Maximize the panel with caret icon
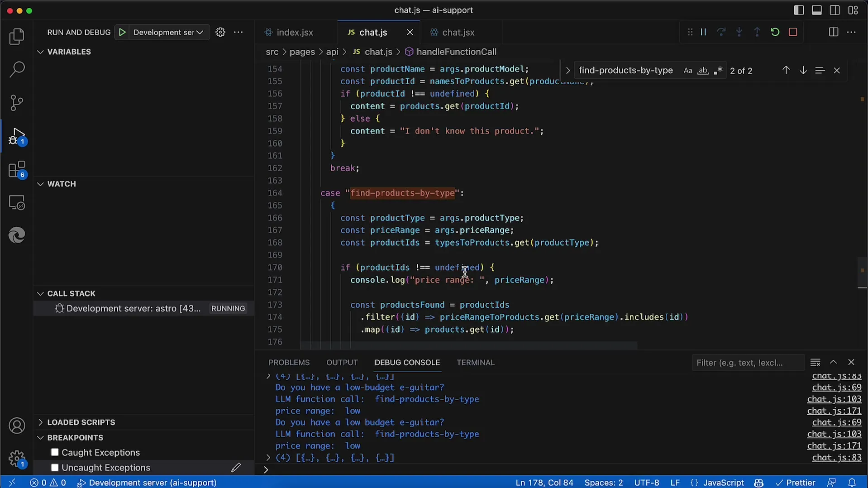The image size is (868, 488). 833,362
